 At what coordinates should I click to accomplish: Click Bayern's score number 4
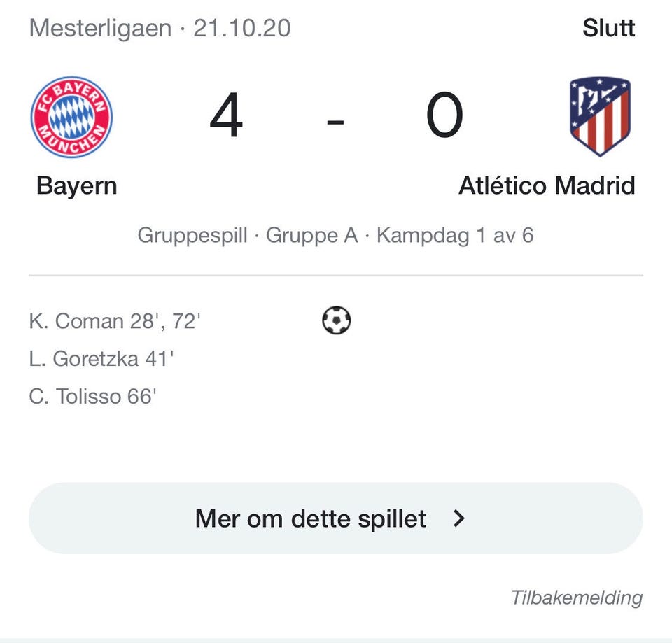(x=226, y=115)
